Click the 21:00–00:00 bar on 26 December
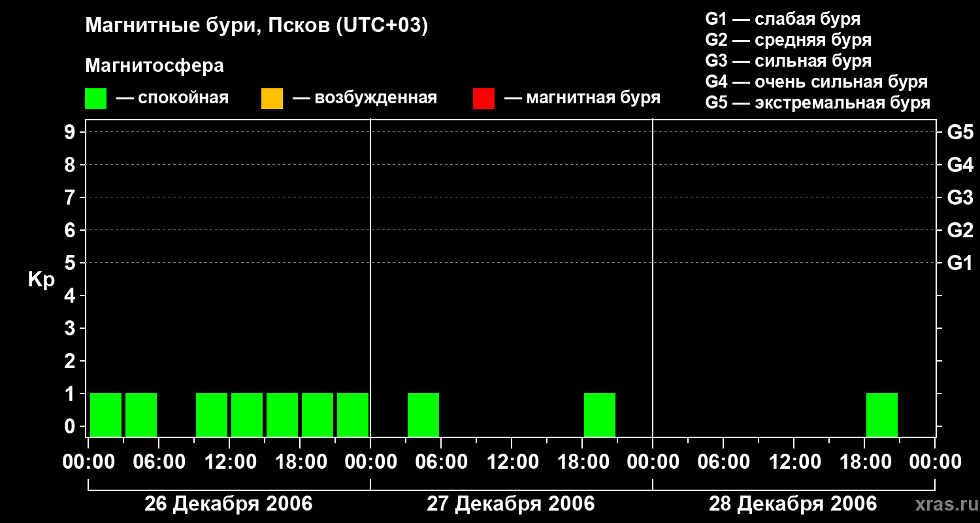The height and width of the screenshot is (523, 980). (x=353, y=414)
